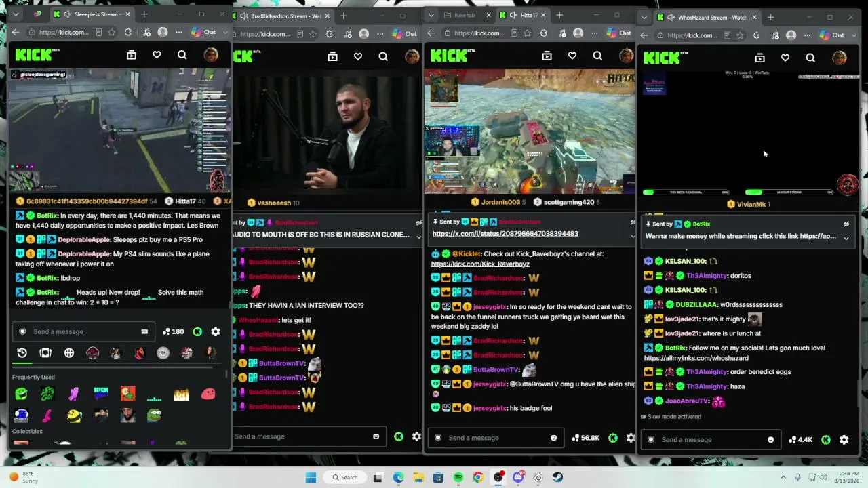Open the DeplorableApple username about the PS5 Pro
Screen dimensions: 868x488
(92, 239)
